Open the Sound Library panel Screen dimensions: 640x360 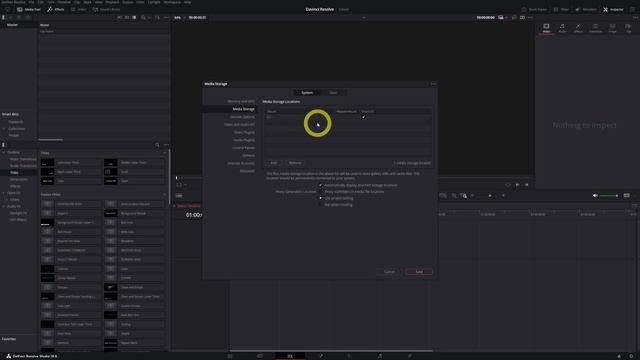[x=106, y=9]
